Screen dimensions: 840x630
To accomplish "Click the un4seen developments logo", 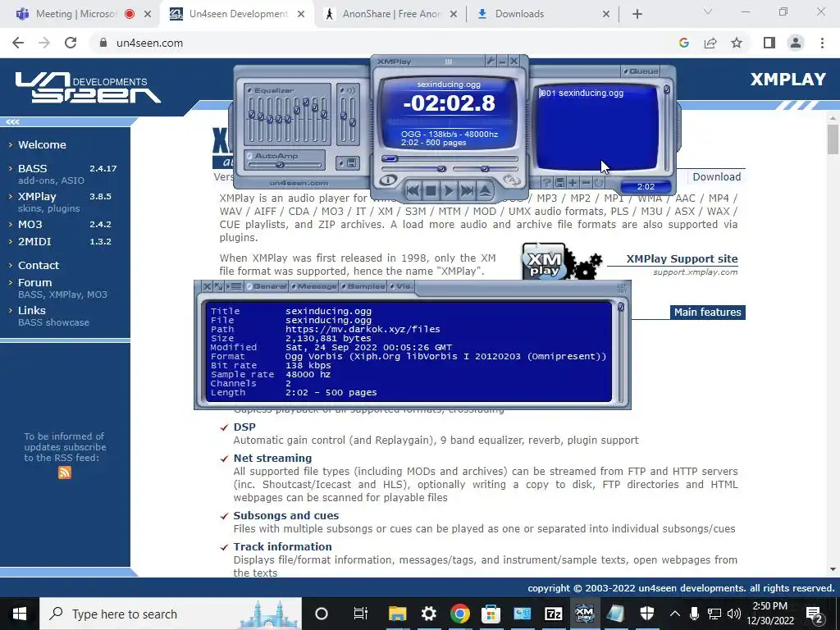I will coord(87,87).
